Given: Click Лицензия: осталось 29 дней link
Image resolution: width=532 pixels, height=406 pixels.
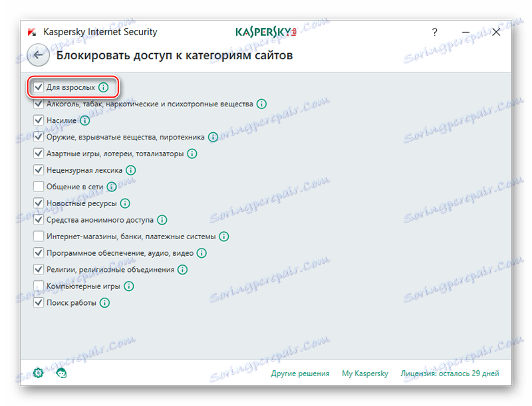Looking at the screenshot, I should [x=450, y=373].
